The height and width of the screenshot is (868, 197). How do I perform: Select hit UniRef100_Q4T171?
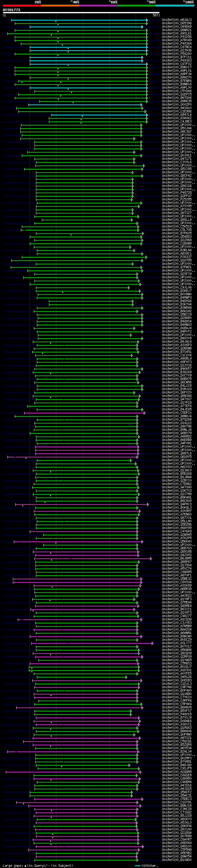pyautogui.click(x=176, y=159)
